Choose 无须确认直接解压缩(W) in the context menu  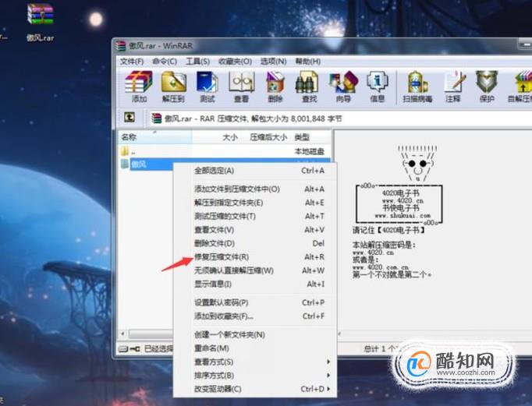255,270
